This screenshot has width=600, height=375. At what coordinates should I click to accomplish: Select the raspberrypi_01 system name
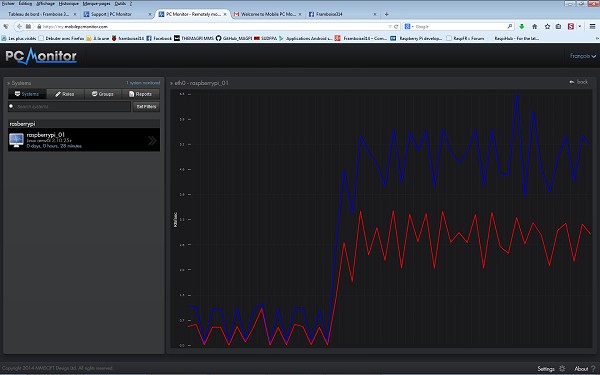46,135
